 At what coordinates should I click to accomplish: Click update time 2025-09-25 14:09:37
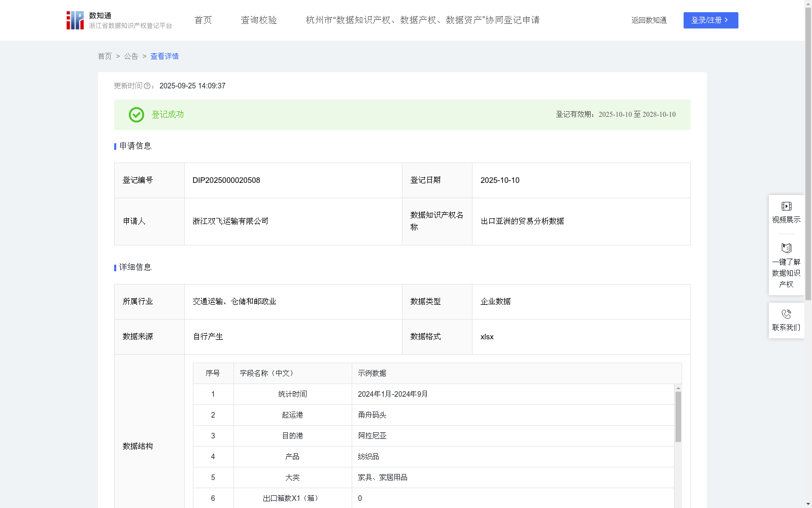click(x=192, y=86)
